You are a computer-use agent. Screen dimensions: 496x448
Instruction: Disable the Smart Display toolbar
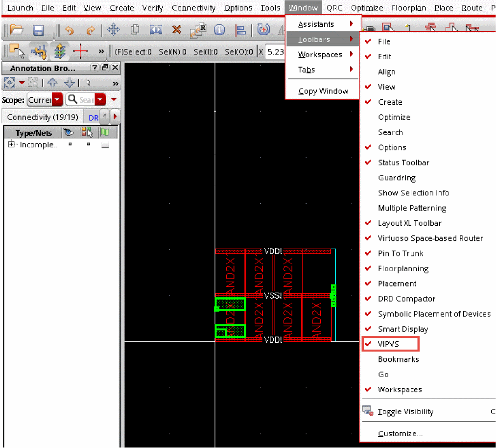click(402, 329)
